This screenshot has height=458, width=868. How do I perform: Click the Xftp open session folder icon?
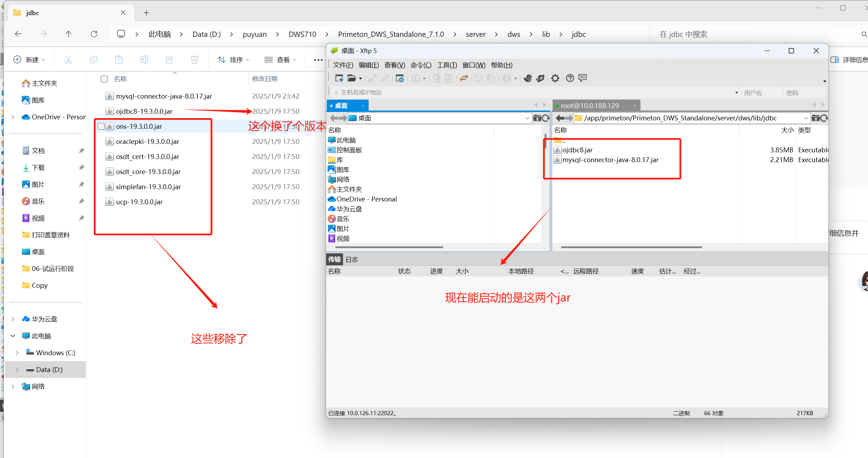point(351,78)
